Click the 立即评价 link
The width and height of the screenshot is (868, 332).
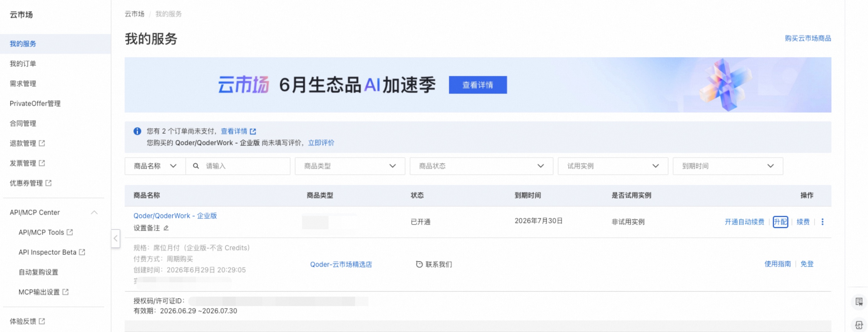(321, 143)
